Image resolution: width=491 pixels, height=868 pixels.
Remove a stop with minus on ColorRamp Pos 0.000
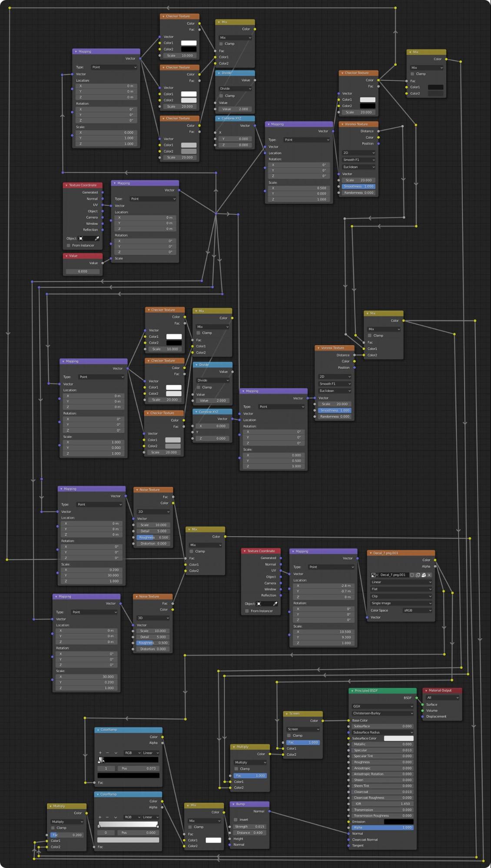click(x=107, y=817)
